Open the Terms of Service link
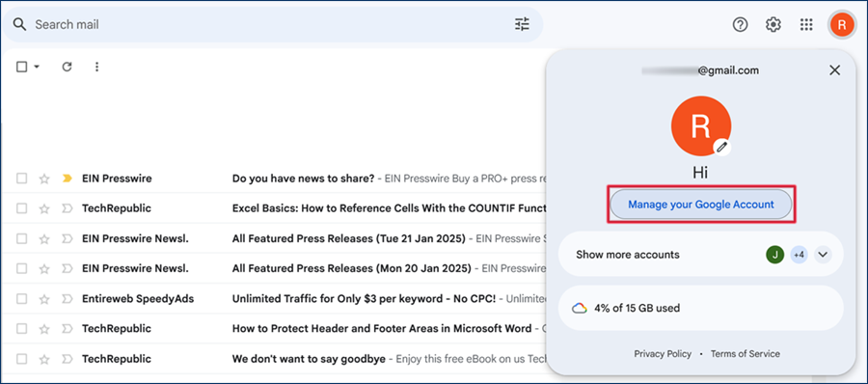Viewport: 868px width, 384px height. point(746,353)
